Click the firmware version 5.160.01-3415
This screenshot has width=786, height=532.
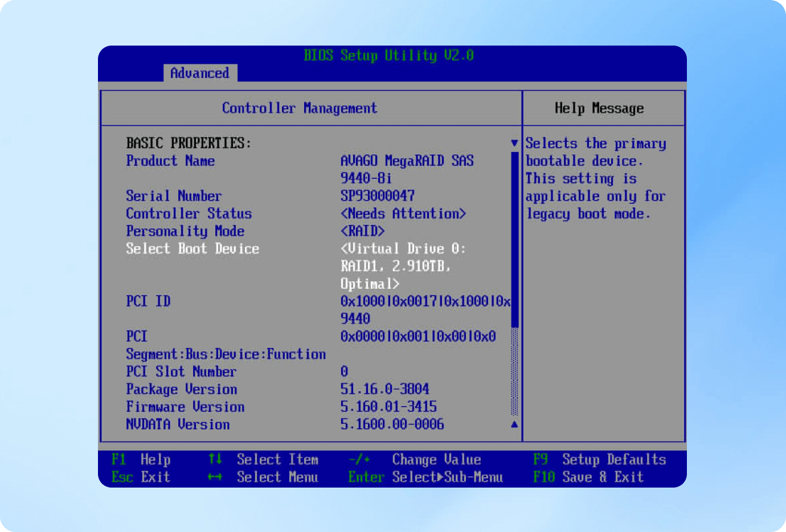(388, 407)
